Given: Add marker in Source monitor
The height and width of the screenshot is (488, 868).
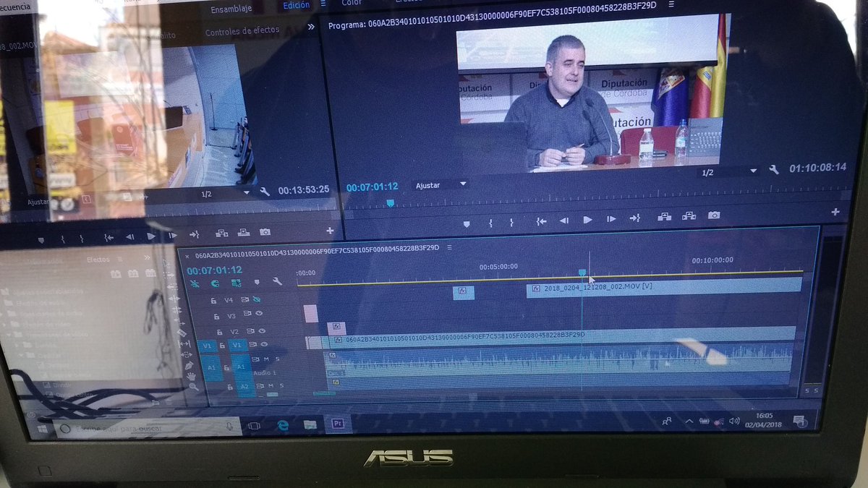Looking at the screenshot, I should [x=41, y=240].
